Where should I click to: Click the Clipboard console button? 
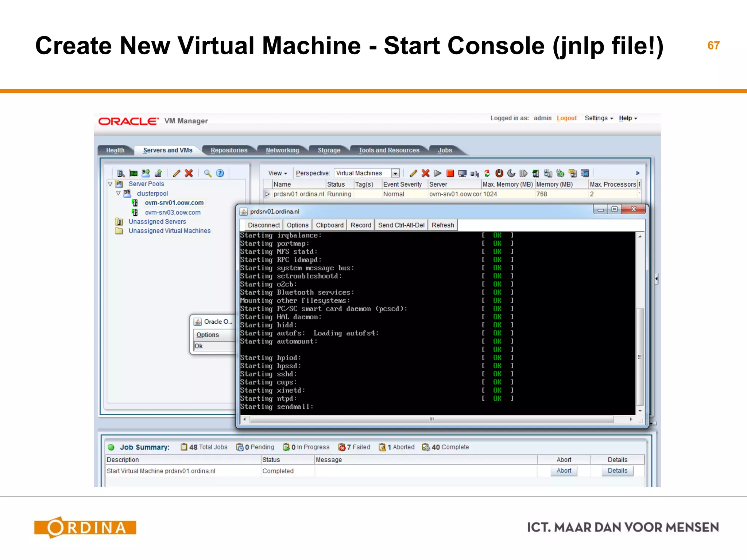pyautogui.click(x=330, y=225)
